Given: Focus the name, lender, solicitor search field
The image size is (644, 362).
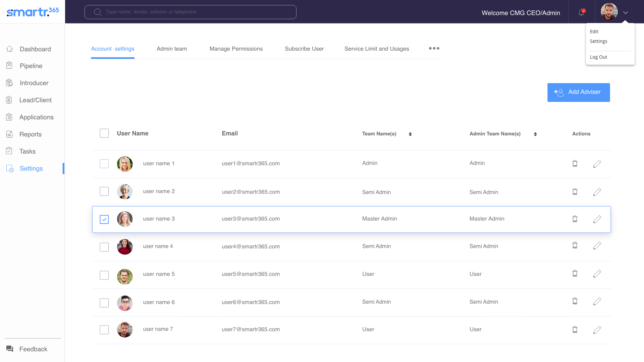Looking at the screenshot, I should [195, 12].
